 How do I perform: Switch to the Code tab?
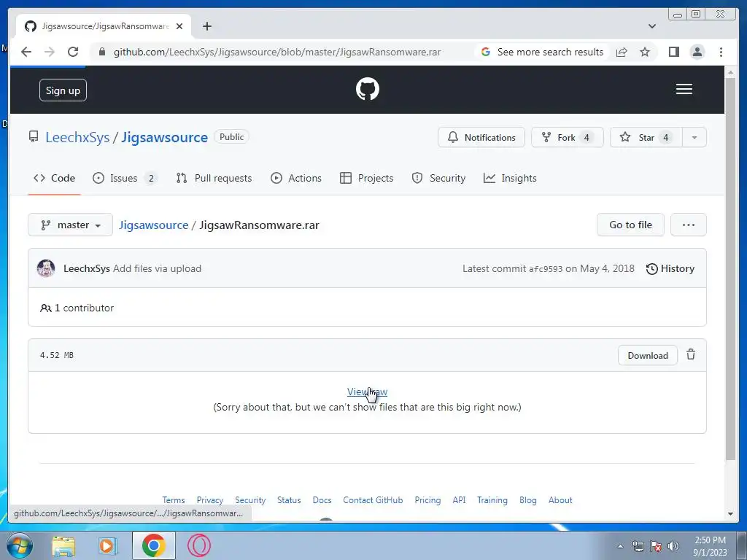54,178
